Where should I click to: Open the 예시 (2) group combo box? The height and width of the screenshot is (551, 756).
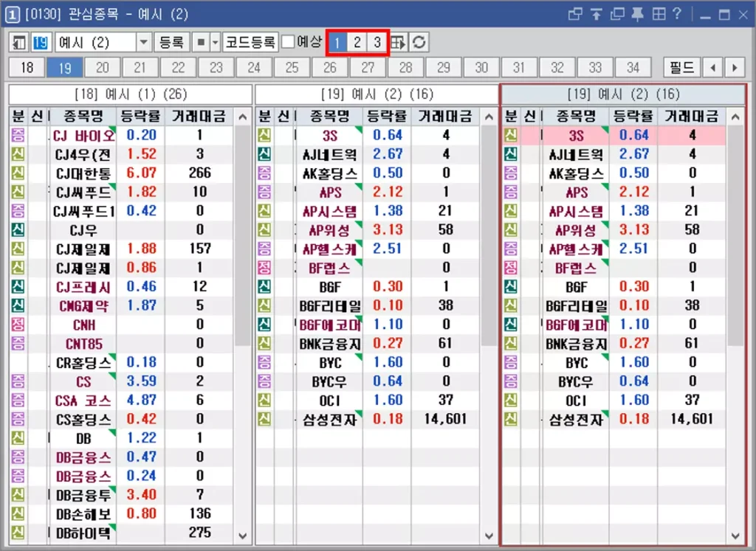pyautogui.click(x=103, y=42)
